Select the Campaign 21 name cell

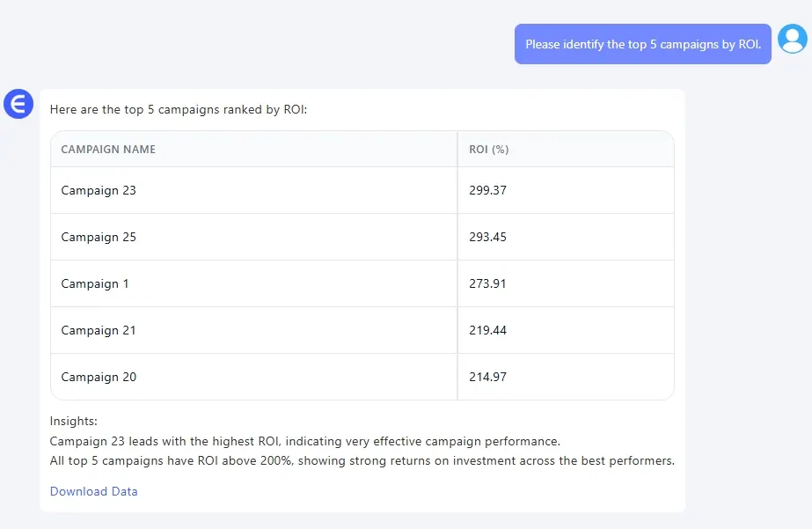99,330
